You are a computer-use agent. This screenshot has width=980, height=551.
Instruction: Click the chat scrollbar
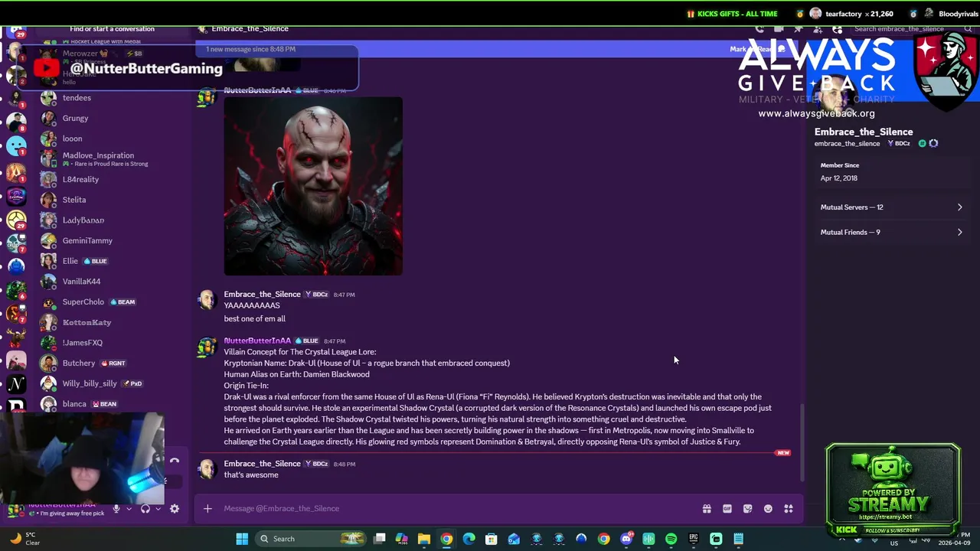pos(802,442)
